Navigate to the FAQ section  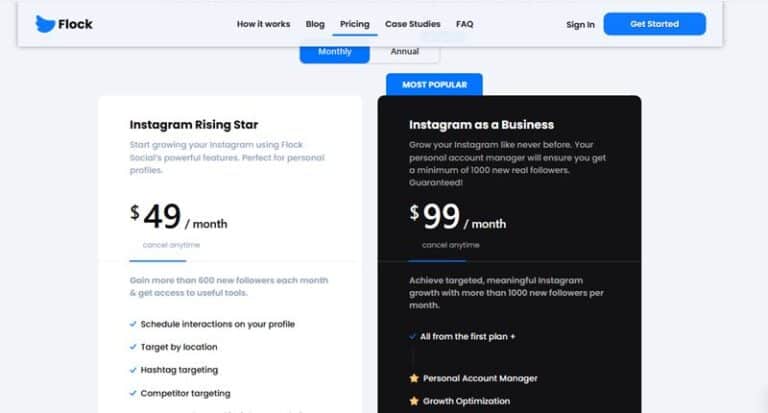(x=464, y=24)
